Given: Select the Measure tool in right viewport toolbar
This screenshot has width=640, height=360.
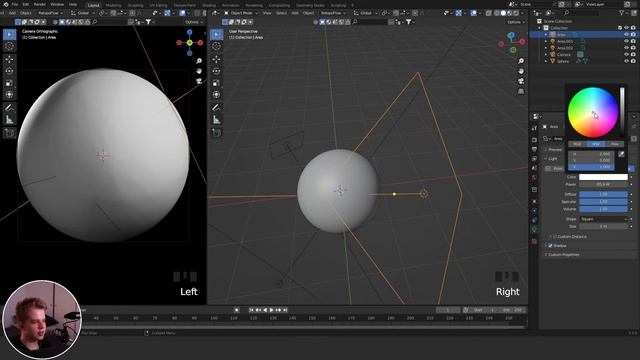Looking at the screenshot, I should (x=216, y=120).
